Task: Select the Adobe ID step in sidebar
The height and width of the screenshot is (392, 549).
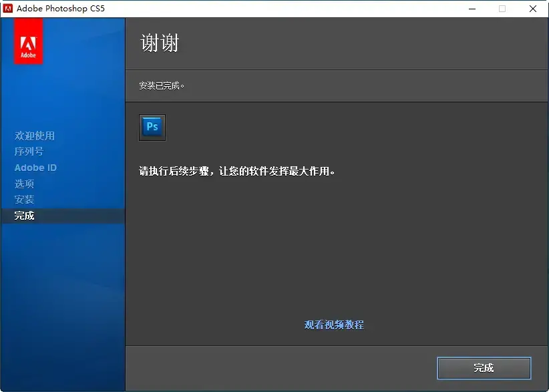Action: [x=35, y=168]
